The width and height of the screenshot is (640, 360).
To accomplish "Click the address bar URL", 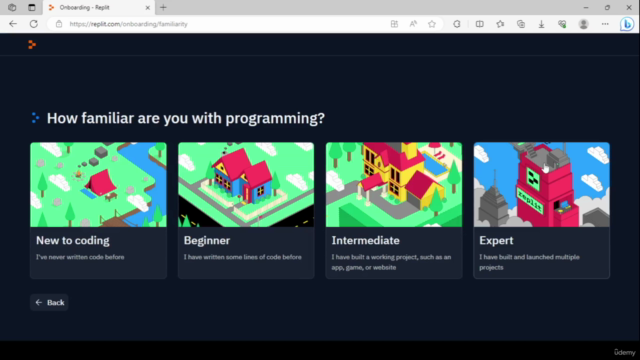I will [129, 24].
